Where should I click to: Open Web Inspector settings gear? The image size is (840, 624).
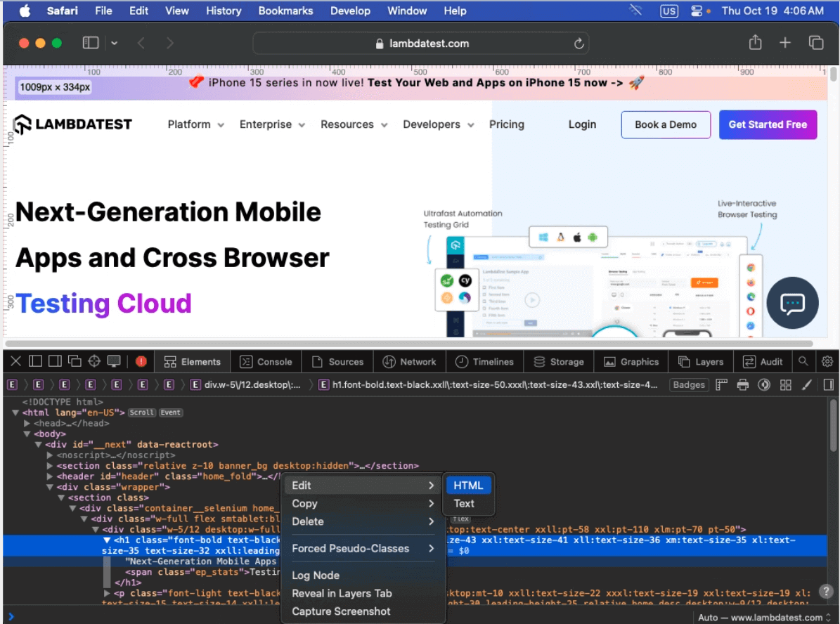click(827, 361)
